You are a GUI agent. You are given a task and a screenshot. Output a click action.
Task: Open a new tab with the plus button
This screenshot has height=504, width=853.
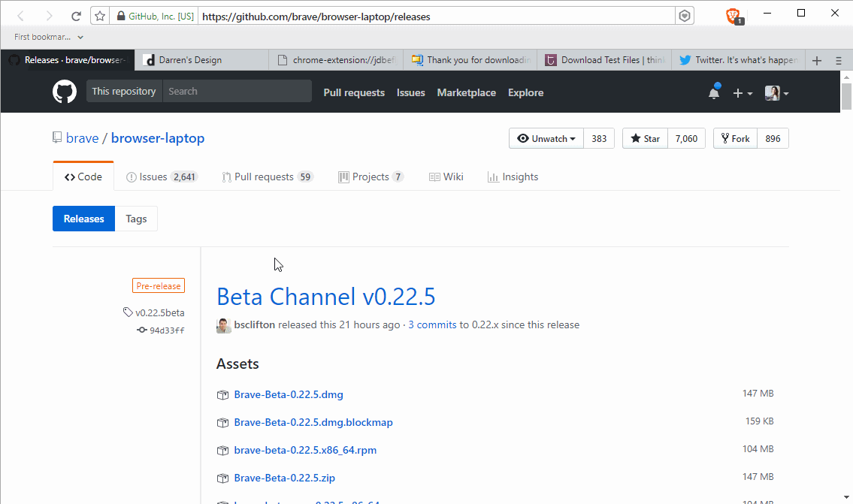817,60
